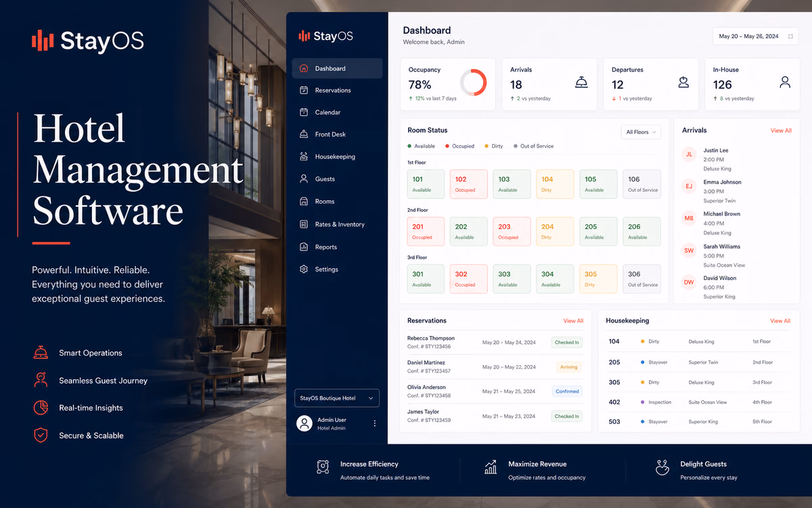
Task: Click Daniel Martinez's Arriving badge
Action: tap(569, 367)
